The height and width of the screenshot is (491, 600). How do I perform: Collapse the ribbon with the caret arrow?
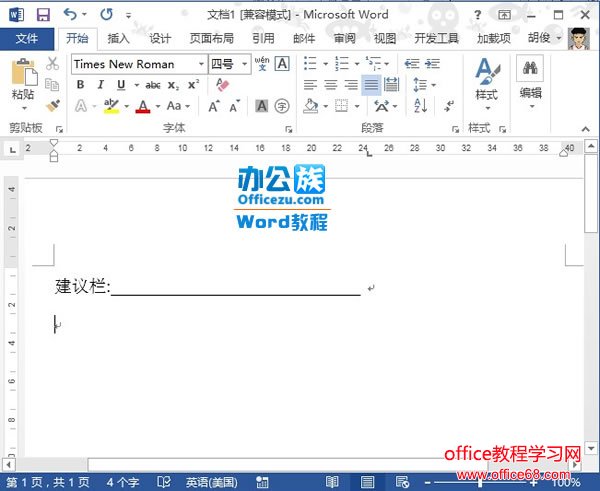point(586,129)
